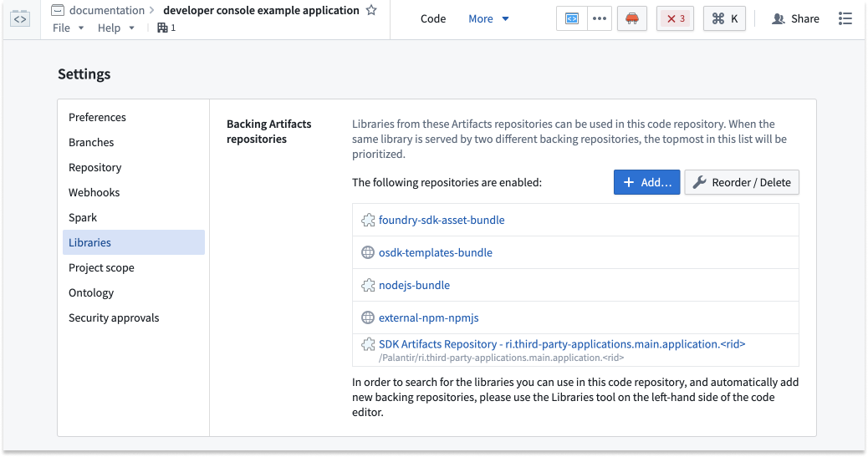Click the puzzle icon beside foundry-sdk-asset-bundle
Screen dimensions: 868x457
point(368,221)
